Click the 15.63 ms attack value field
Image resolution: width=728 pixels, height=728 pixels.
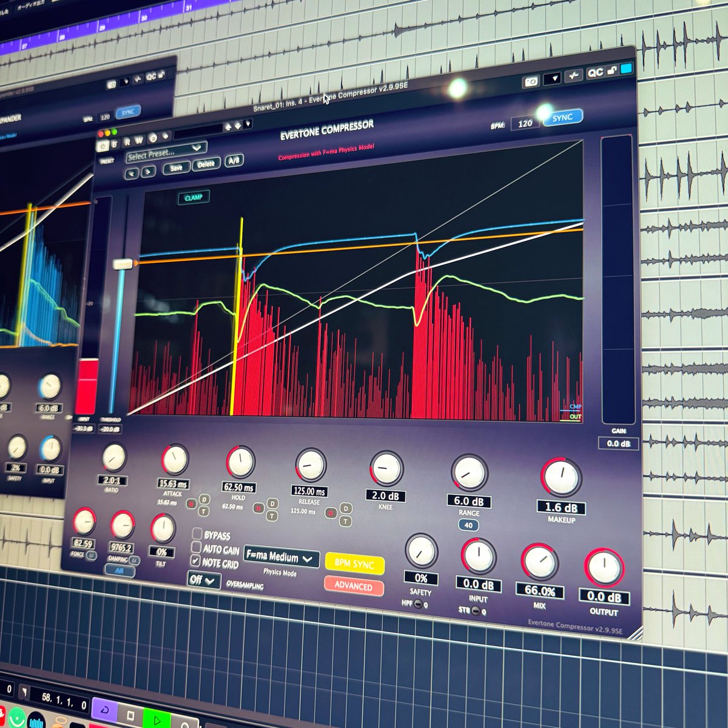[173, 484]
